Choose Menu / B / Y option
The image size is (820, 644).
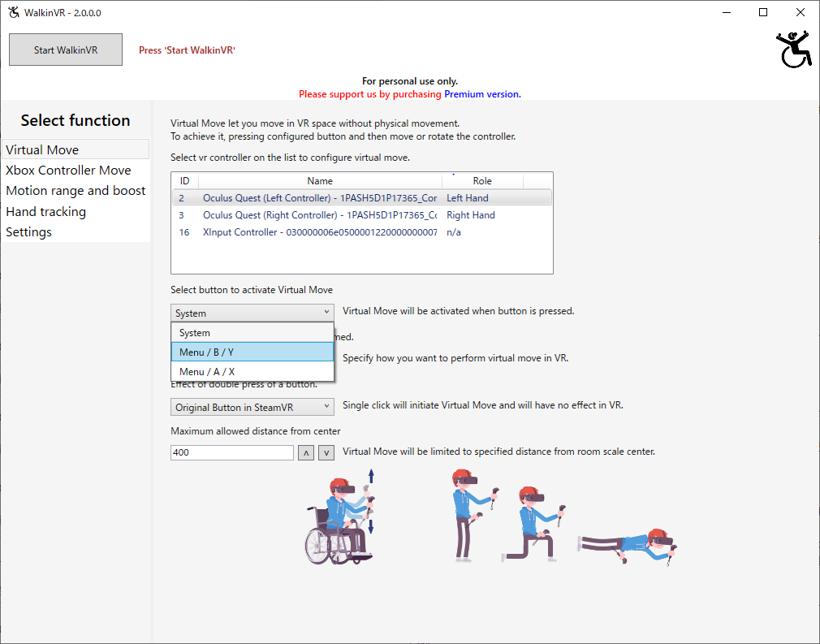pos(252,352)
